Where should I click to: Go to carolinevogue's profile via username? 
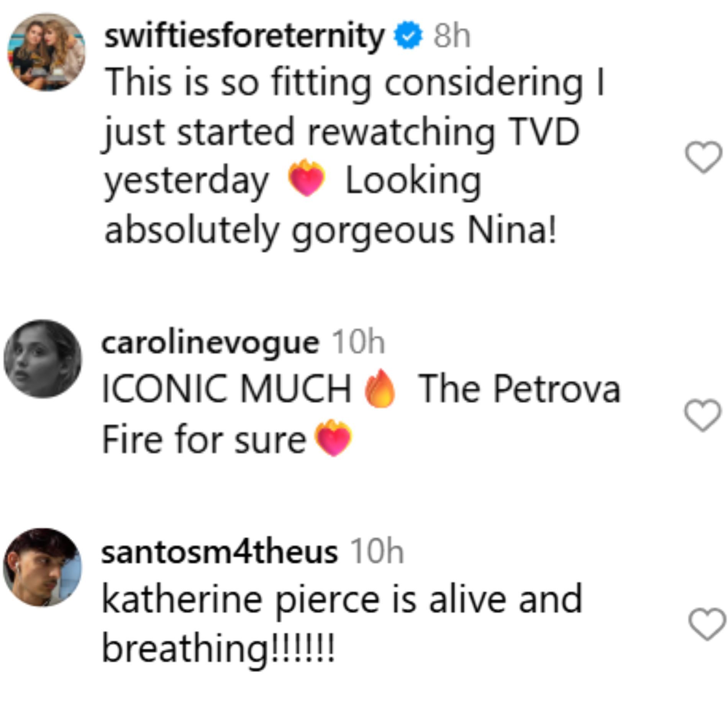coord(210,342)
